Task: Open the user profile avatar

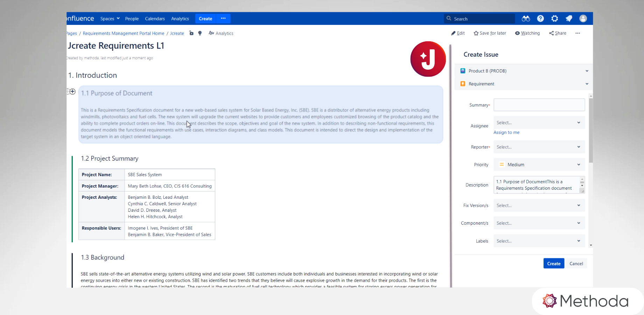Action: (583, 19)
